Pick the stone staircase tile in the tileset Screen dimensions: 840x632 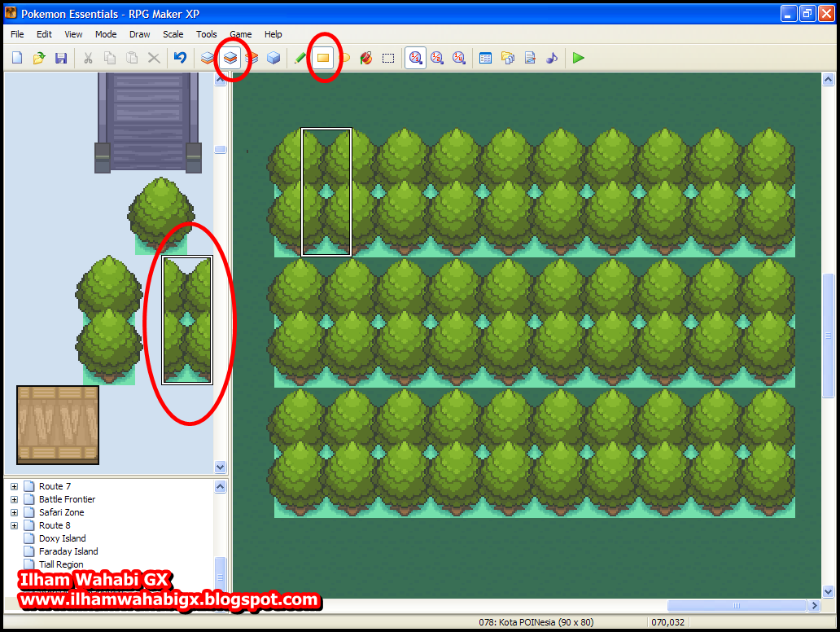(x=148, y=123)
